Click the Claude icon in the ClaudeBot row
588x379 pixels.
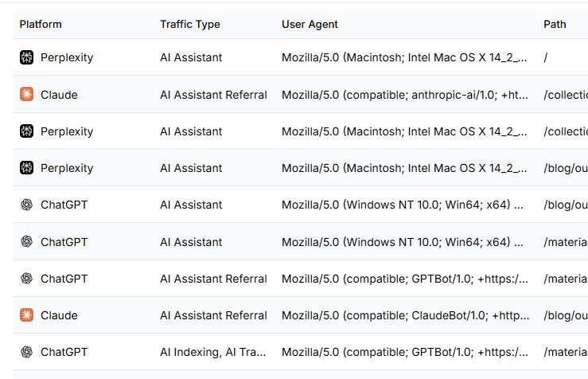tap(26, 315)
